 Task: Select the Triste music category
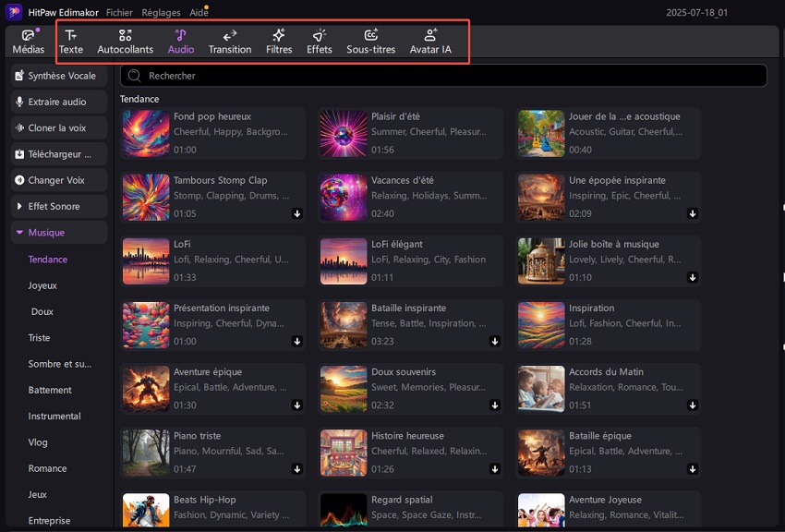(x=39, y=338)
